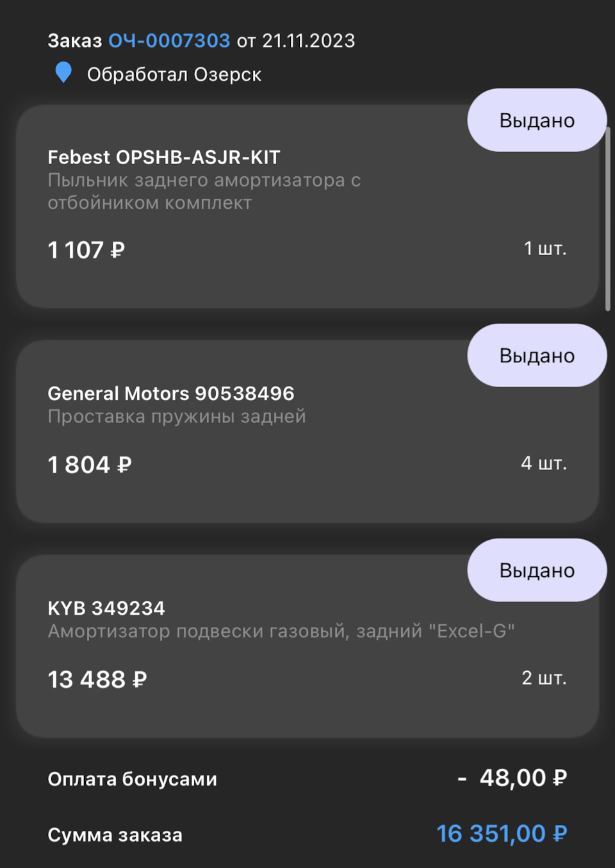Tap description Проставка пружины задней

(x=177, y=417)
